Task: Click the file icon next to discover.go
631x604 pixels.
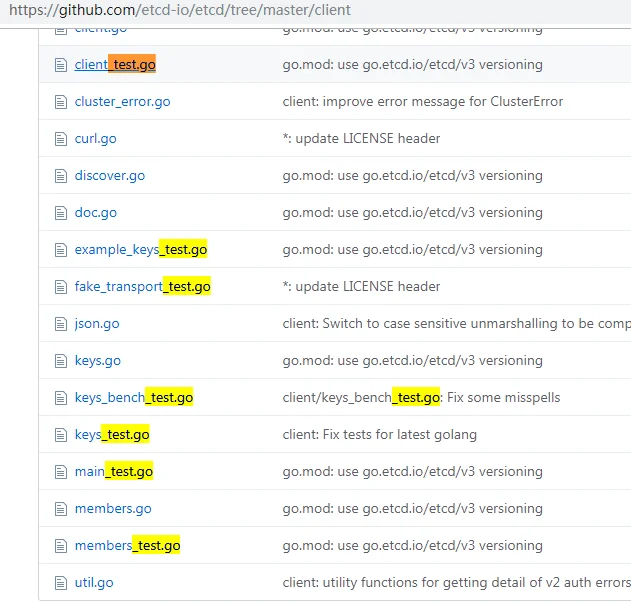Action: [x=59, y=176]
